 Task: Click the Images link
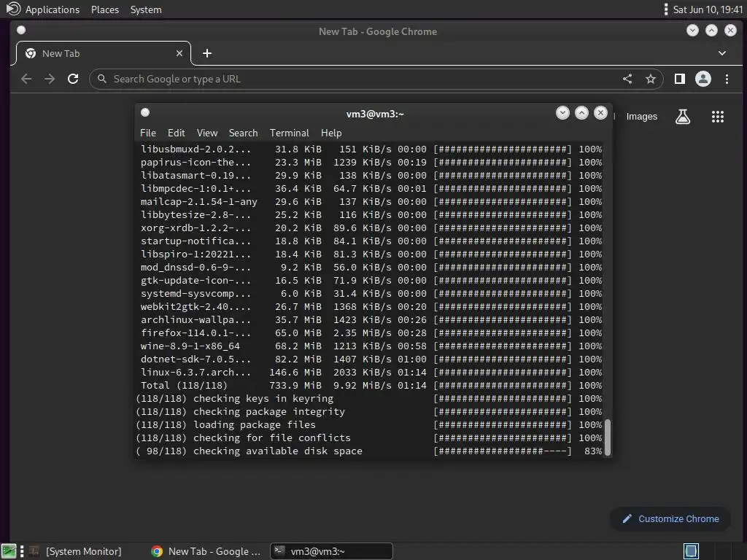(x=641, y=117)
